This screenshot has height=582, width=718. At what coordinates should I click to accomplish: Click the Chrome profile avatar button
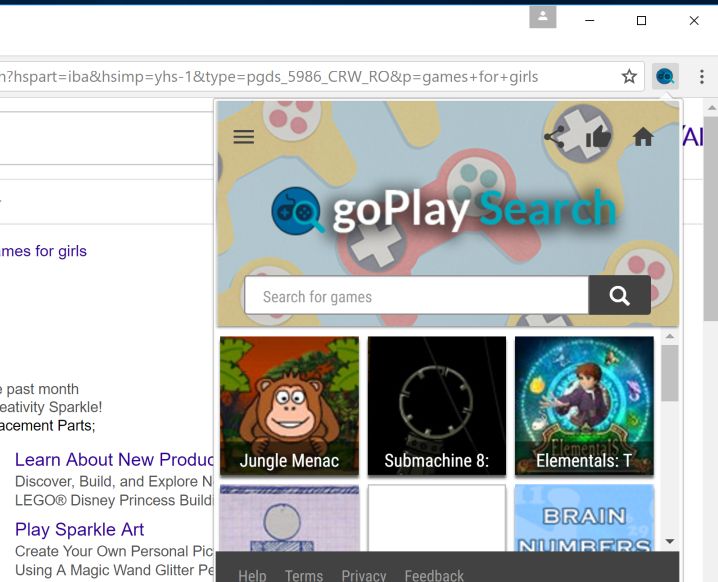pyautogui.click(x=543, y=17)
